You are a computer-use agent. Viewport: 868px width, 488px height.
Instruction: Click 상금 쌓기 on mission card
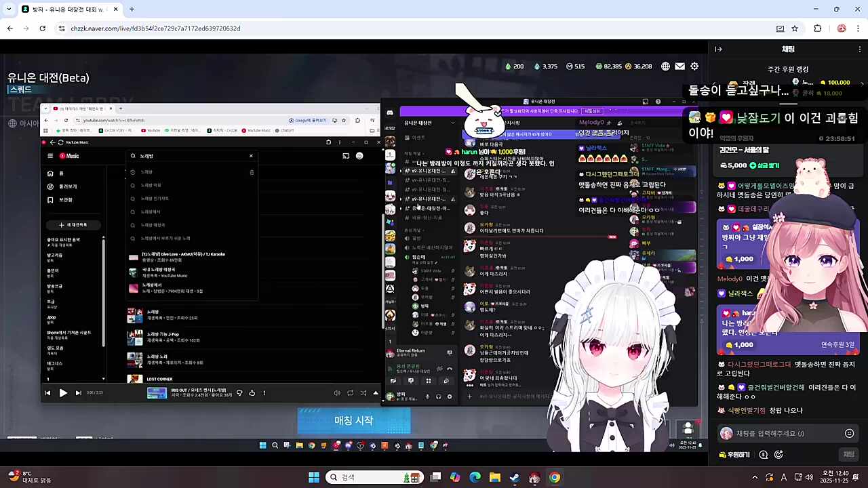pos(764,165)
